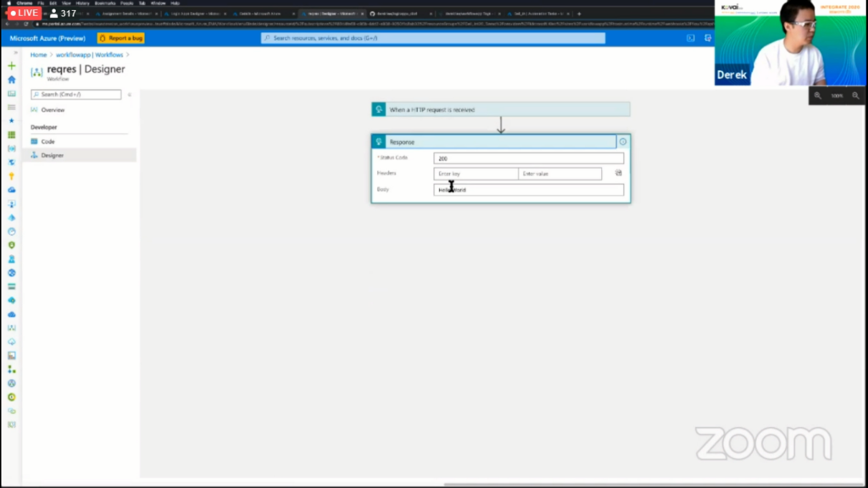The height and width of the screenshot is (488, 868).
Task: Switch Headers to text mode with the icon
Action: [x=619, y=174]
